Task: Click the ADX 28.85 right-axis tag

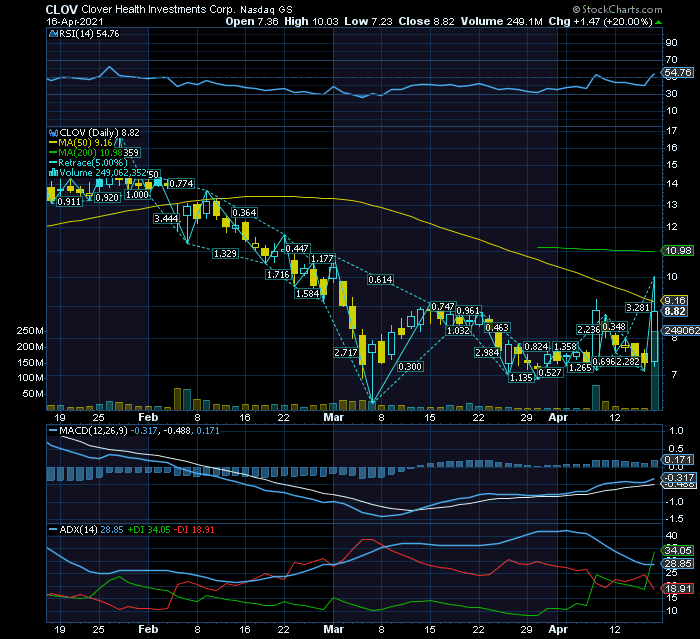Action: [x=678, y=564]
